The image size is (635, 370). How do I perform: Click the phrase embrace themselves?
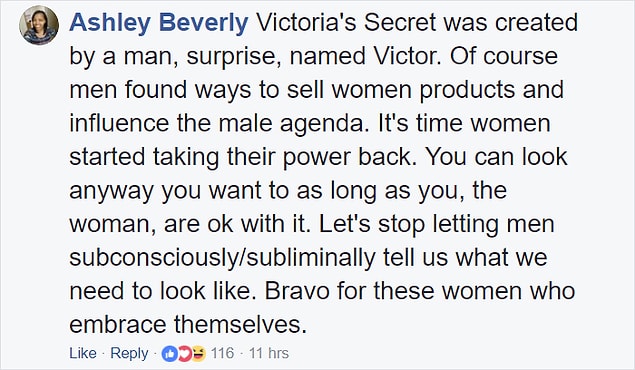click(x=188, y=324)
